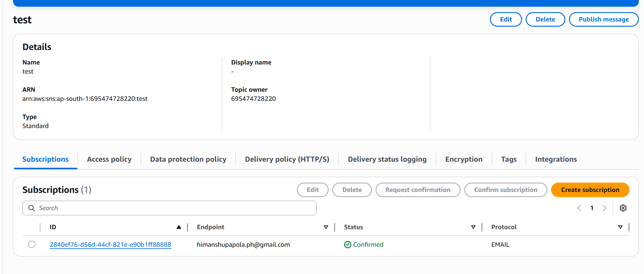
Task: Sort by the Protocol column dropdown arrow
Action: coord(620,227)
